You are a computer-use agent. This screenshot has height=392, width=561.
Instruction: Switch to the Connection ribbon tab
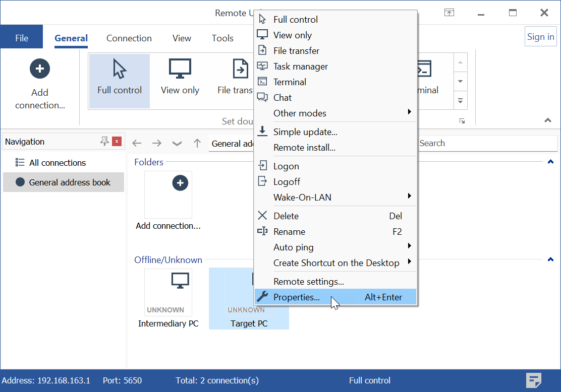(x=129, y=38)
